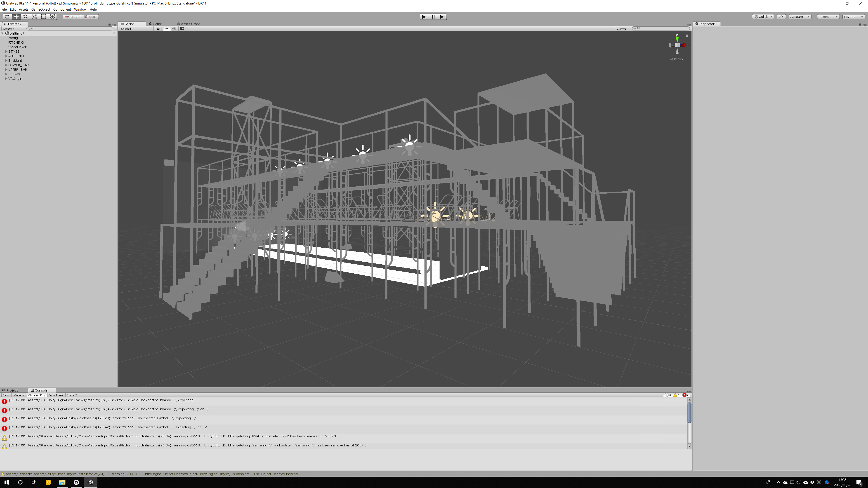The image size is (868, 488).
Task: Toggle console info messages filter
Action: [x=668, y=395]
